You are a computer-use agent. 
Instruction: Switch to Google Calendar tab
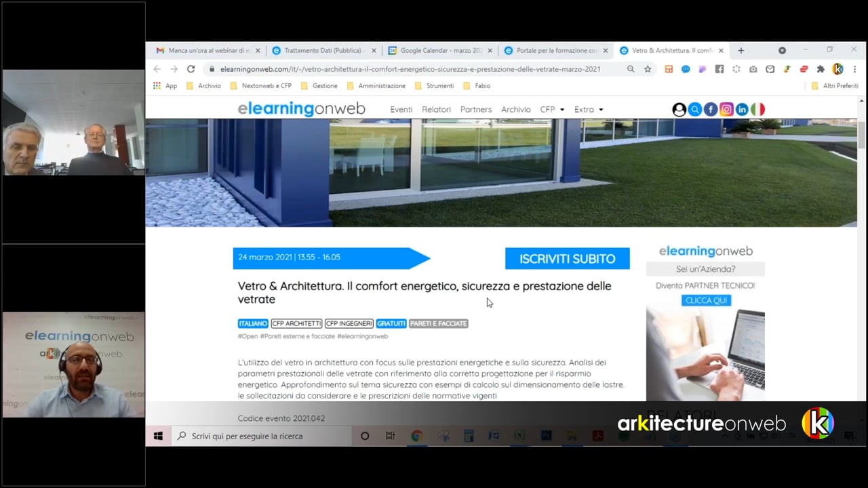[x=440, y=50]
